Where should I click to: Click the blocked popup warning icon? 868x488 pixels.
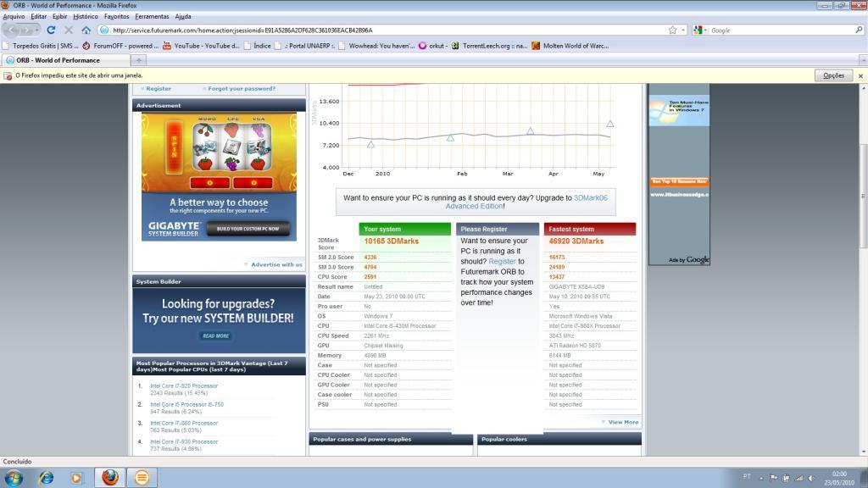(8, 75)
